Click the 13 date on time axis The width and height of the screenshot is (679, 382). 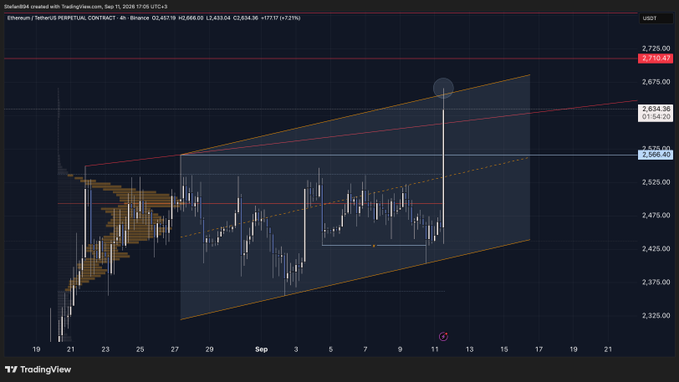click(469, 349)
